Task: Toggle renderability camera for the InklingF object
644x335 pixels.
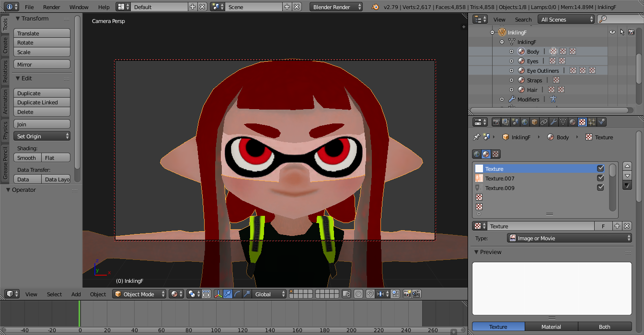Action: pyautogui.click(x=632, y=32)
